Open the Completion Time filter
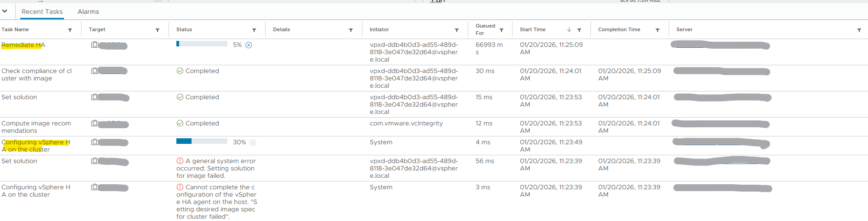Viewport: 868px width, 221px height. click(658, 30)
